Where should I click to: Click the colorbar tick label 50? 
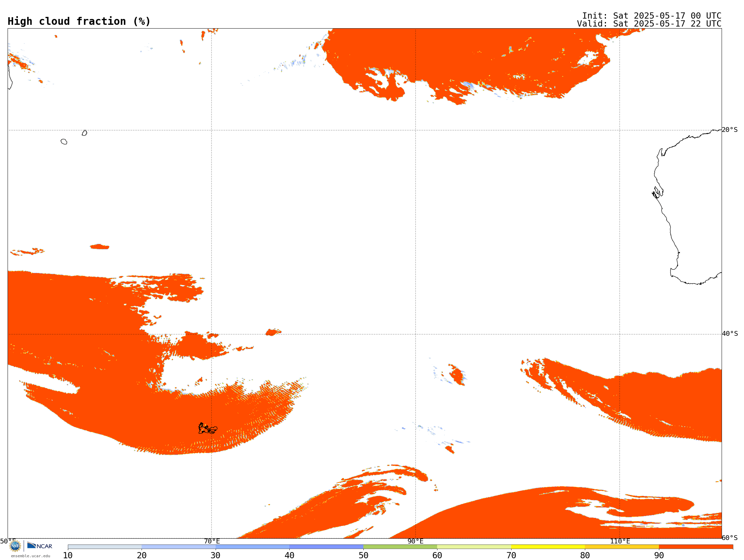coord(363,555)
